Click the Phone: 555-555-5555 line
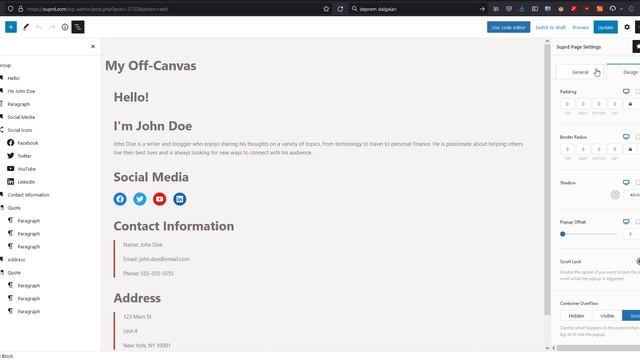Image resolution: width=640 pixels, height=360 pixels. 148,273
